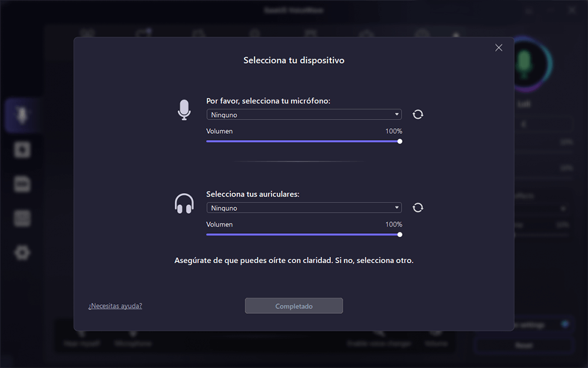The height and width of the screenshot is (368, 588).
Task: Refresh the microphone device list
Action: (x=418, y=114)
